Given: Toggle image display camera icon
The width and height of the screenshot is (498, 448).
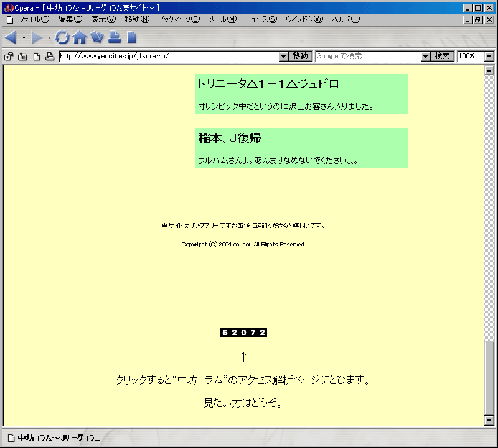Looking at the screenshot, I should tap(22, 57).
